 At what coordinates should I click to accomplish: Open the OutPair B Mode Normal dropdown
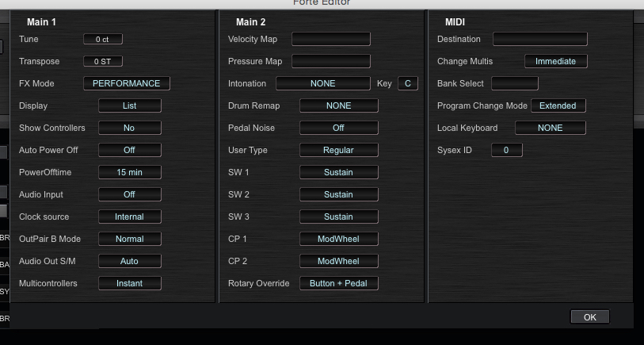click(130, 239)
